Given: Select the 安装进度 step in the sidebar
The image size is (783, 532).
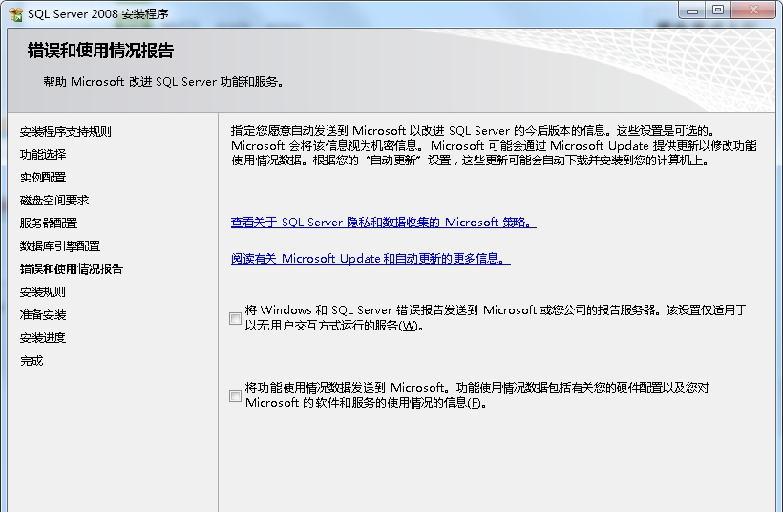Looking at the screenshot, I should (43, 338).
